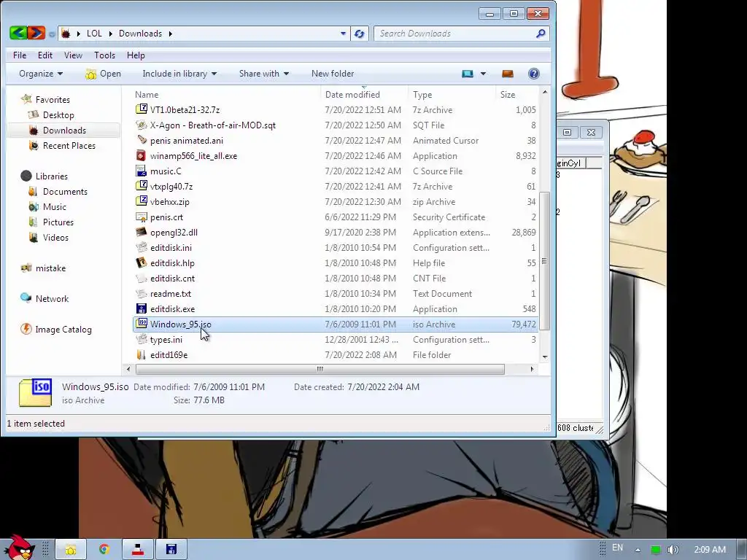Click the search magnifier icon
The image size is (747, 560).
pyautogui.click(x=541, y=34)
